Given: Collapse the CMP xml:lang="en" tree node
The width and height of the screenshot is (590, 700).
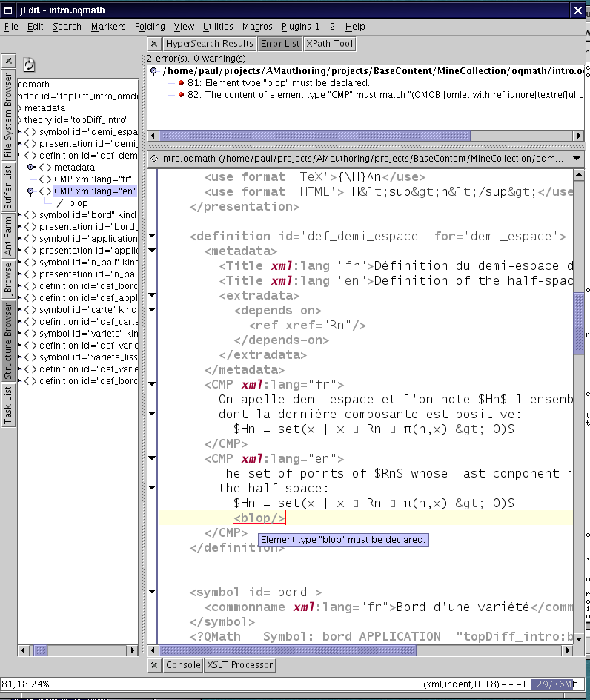Looking at the screenshot, I should [31, 191].
